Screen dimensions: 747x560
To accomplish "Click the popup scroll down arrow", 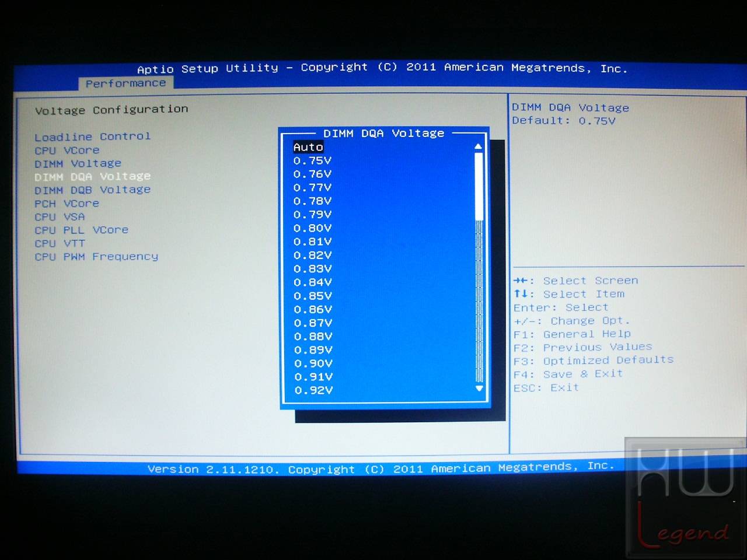I will (x=479, y=388).
